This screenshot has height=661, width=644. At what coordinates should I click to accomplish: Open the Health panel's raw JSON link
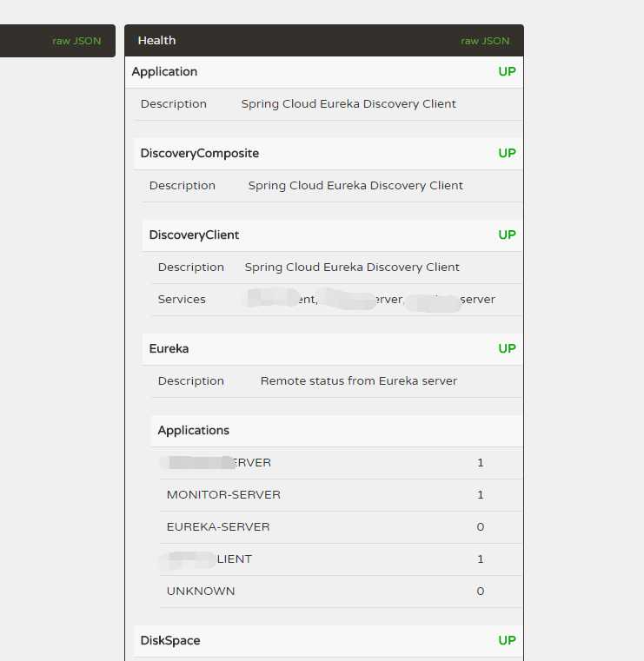pos(485,41)
